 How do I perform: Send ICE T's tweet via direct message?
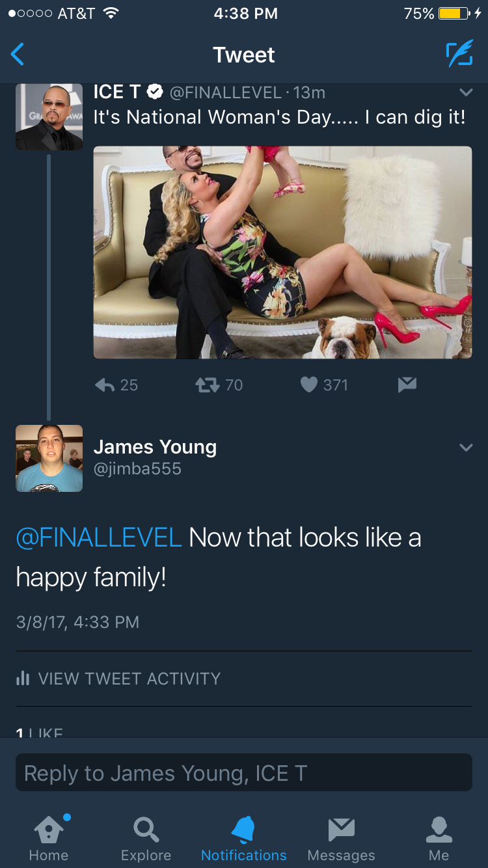[x=407, y=385]
